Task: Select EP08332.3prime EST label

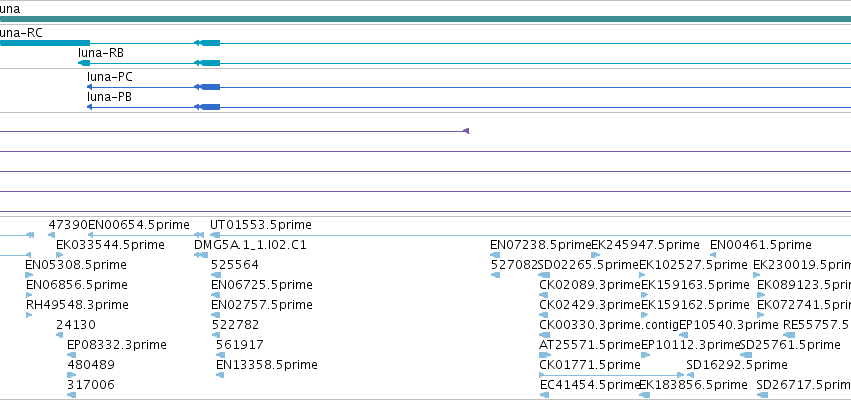Action: click(117, 345)
